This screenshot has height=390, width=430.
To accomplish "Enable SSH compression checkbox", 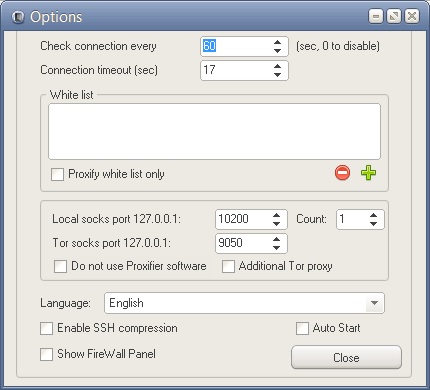I will point(46,328).
